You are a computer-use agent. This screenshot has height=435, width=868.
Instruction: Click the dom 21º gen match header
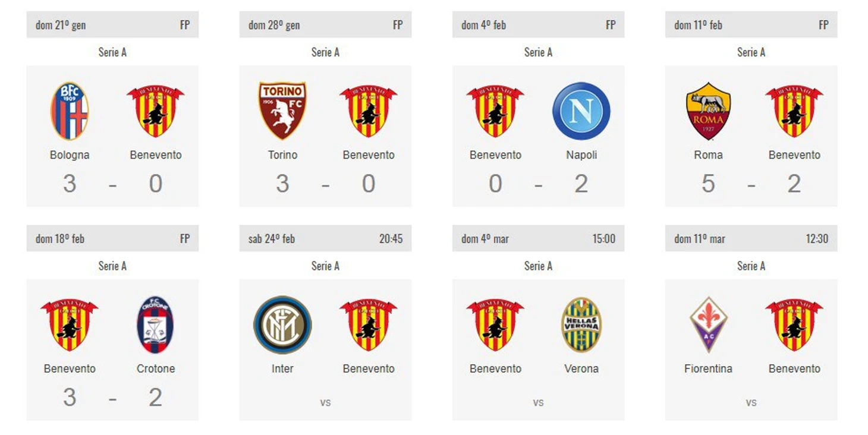pyautogui.click(x=112, y=24)
